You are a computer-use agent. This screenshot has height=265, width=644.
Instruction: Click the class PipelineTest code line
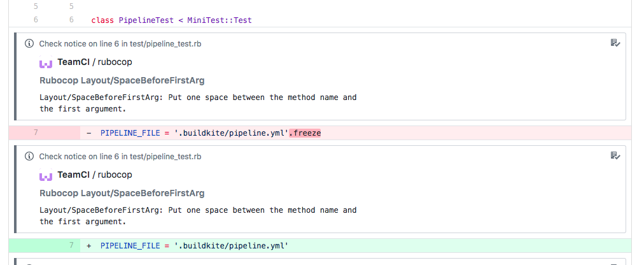coord(171,20)
